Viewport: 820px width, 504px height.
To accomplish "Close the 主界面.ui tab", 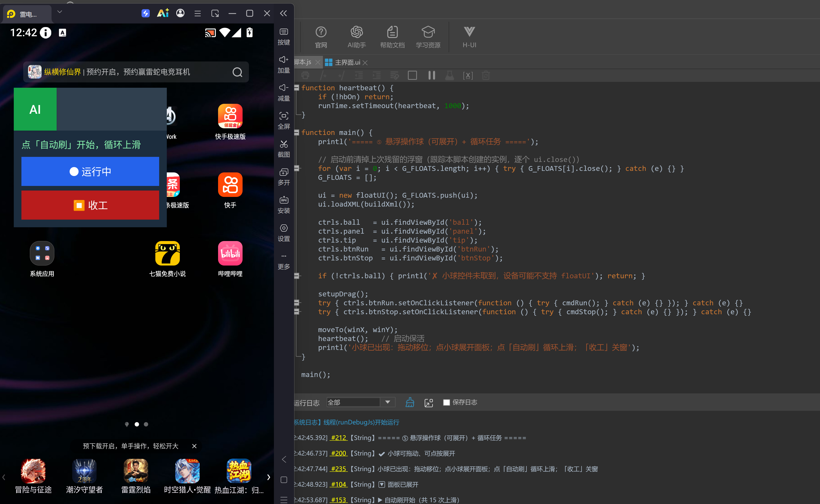I will click(x=365, y=63).
